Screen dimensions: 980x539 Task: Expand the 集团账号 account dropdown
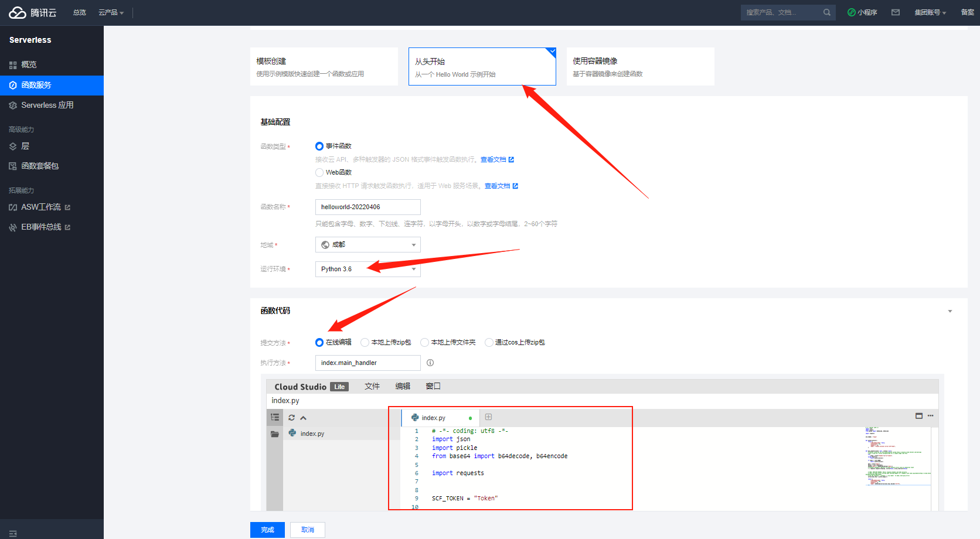pos(930,12)
